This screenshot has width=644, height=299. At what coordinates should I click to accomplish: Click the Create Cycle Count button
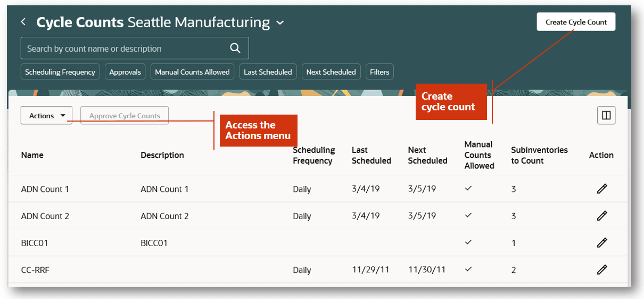(x=576, y=22)
